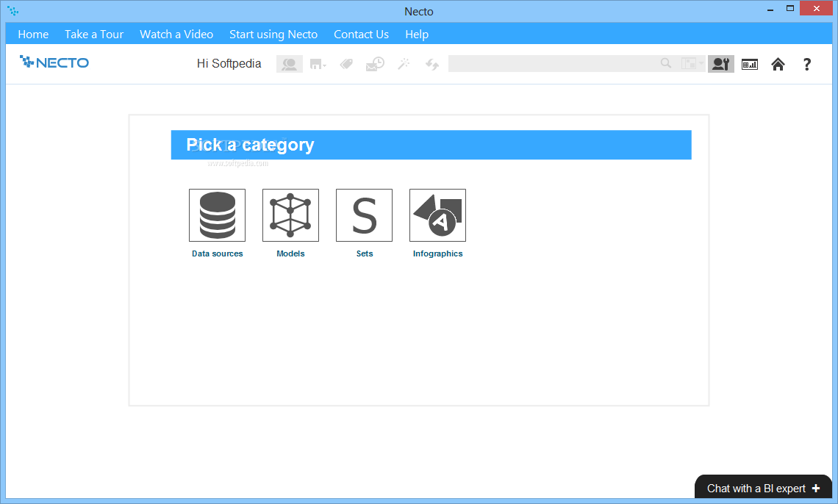The image size is (838, 504).
Task: Click the refresh arrows icon
Action: [432, 65]
